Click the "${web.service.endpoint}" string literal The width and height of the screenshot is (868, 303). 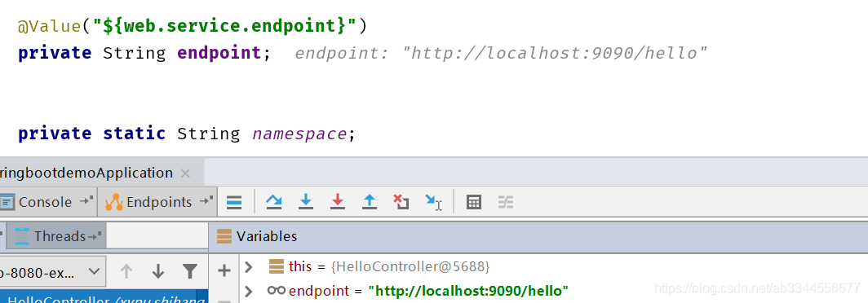[x=225, y=26]
